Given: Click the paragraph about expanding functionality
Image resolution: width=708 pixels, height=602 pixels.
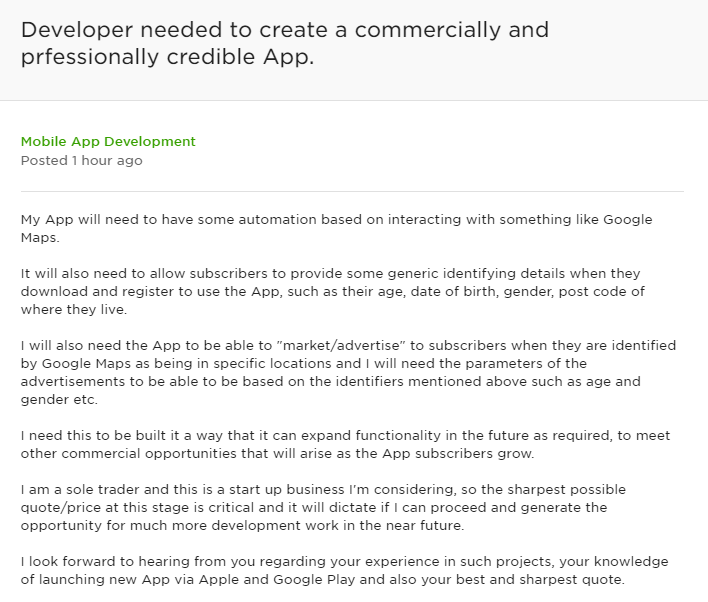Looking at the screenshot, I should pos(347,445).
